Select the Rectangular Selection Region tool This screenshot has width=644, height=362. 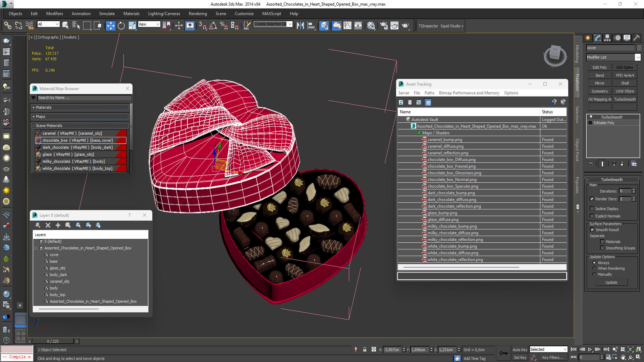click(87, 26)
